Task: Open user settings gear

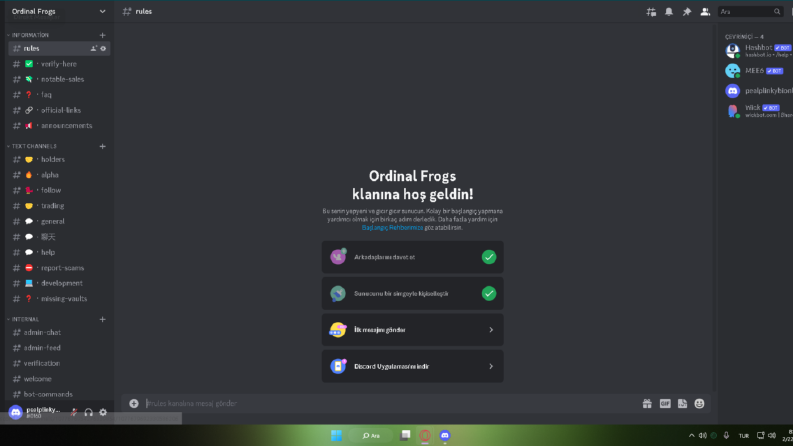Action: [103, 413]
